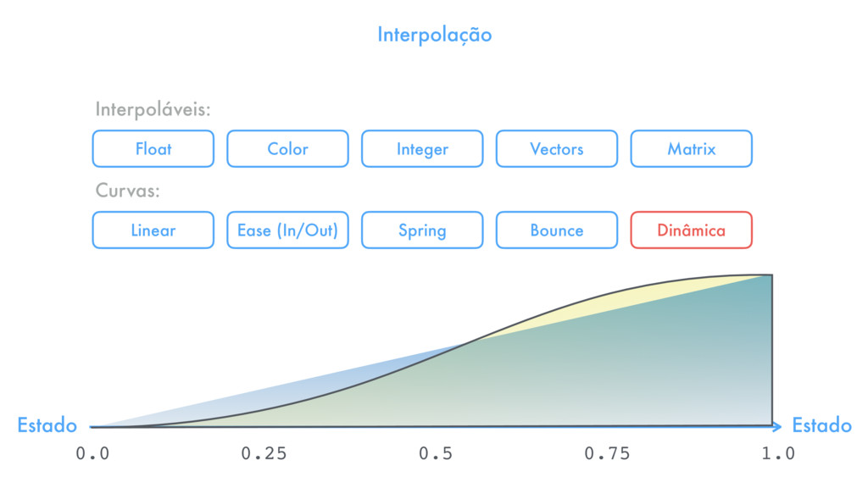Choose the Ease (In/Out) curve
Viewport: 868px width, 488px height.
[x=288, y=230]
